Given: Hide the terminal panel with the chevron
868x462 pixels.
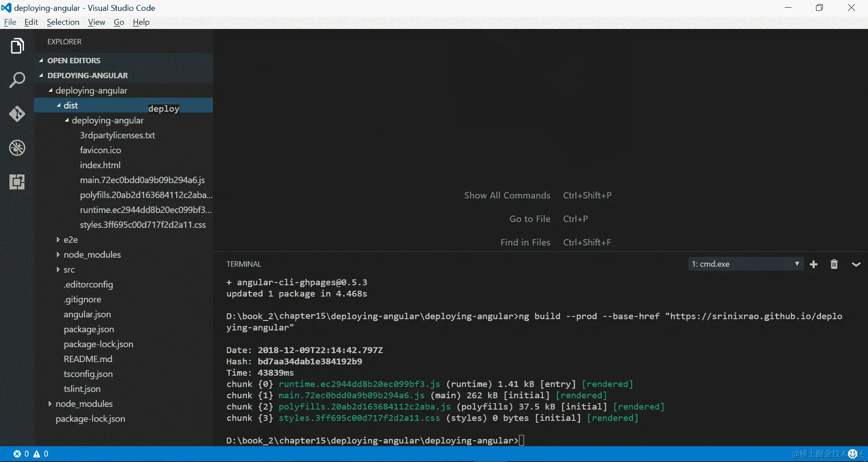Looking at the screenshot, I should 856,264.
